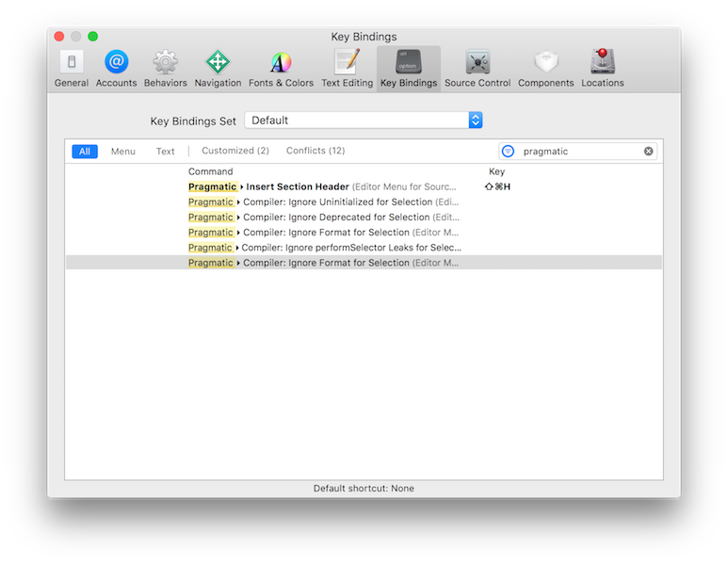Select Ignore Deprecated for Selection row
This screenshot has height=565, width=728.
point(364,218)
